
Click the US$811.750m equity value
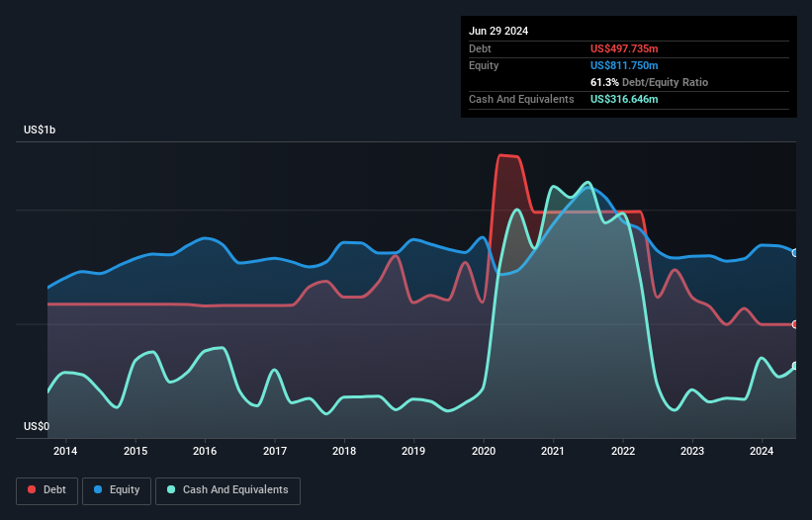click(624, 65)
